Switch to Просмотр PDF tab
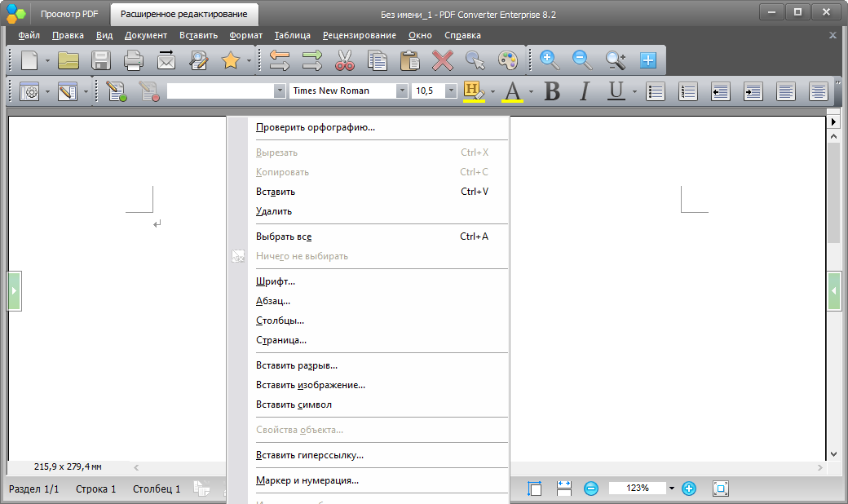 coord(69,14)
